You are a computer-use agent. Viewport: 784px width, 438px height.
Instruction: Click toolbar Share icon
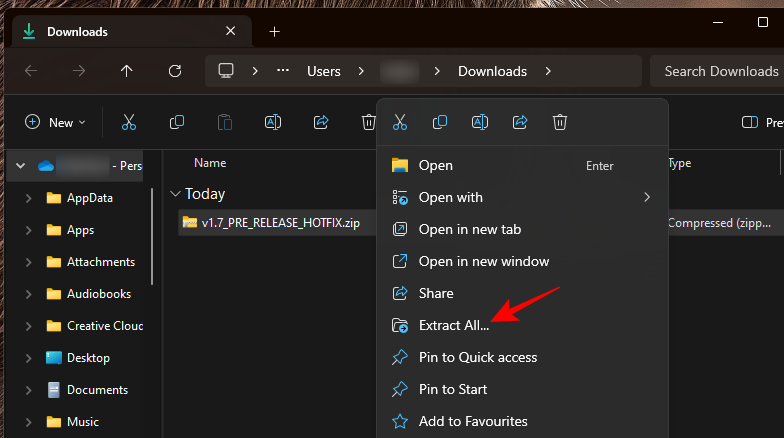click(x=321, y=122)
